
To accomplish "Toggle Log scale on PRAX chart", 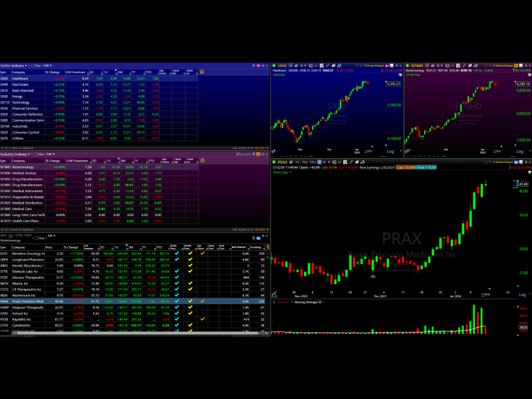I will pos(522,295).
